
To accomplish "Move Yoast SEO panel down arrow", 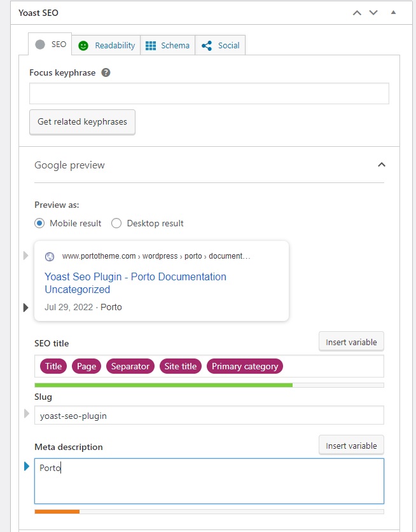I will click(x=373, y=13).
